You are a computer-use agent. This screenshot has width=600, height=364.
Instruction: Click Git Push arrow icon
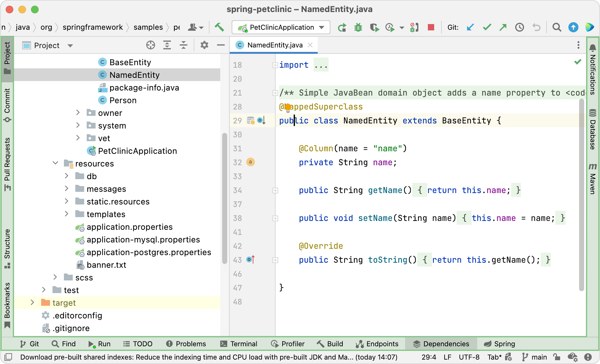[503, 28]
